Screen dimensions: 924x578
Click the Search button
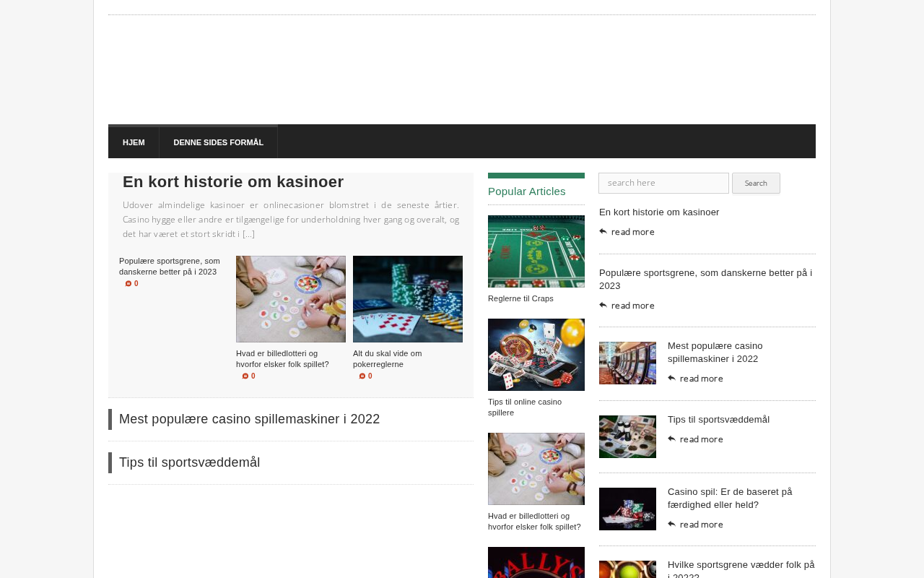756,183
